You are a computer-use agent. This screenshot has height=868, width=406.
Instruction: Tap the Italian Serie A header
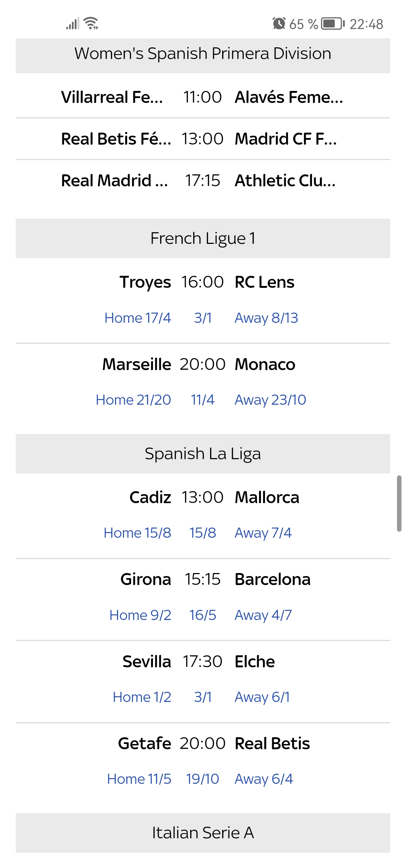tap(203, 833)
